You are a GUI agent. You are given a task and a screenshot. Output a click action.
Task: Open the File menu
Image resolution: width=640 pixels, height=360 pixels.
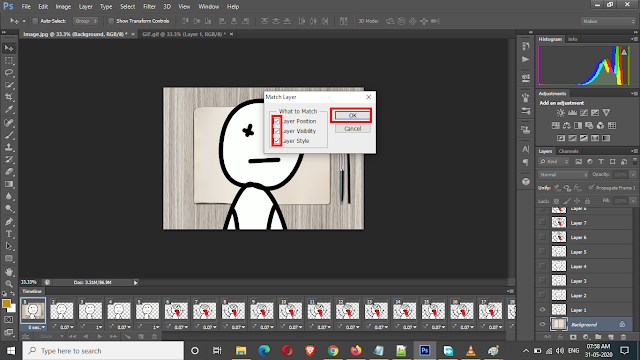tap(26, 7)
